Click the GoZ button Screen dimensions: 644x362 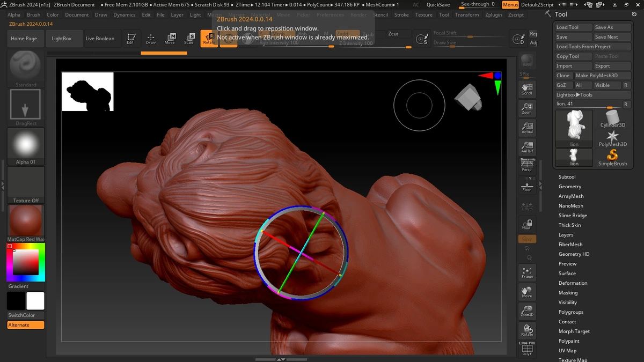pyautogui.click(x=563, y=85)
